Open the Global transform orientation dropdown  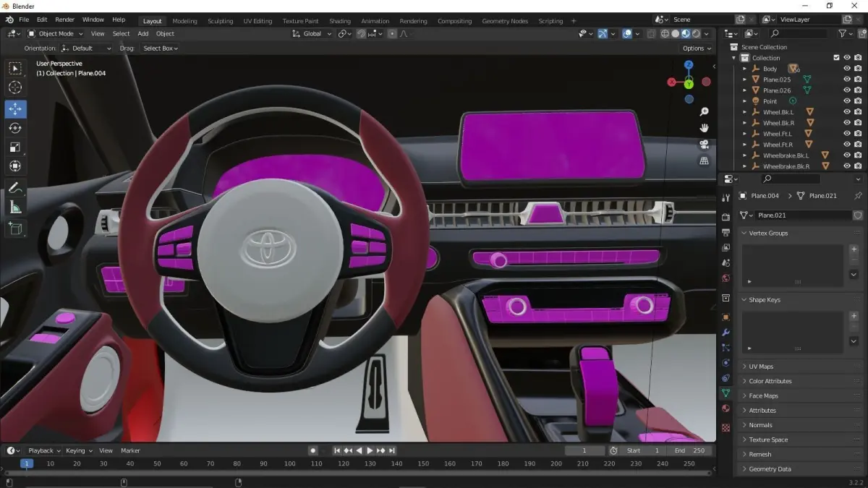click(x=312, y=34)
